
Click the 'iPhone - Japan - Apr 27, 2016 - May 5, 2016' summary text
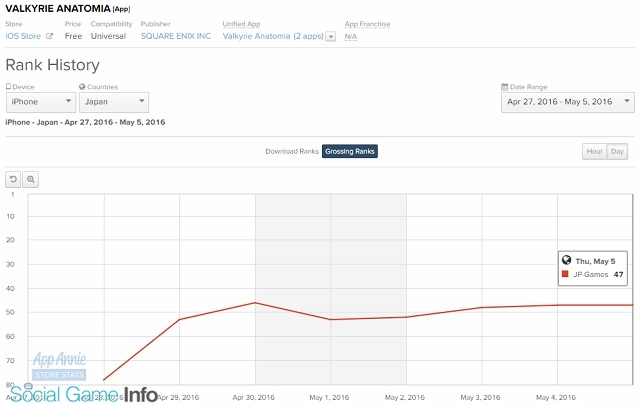(85, 122)
